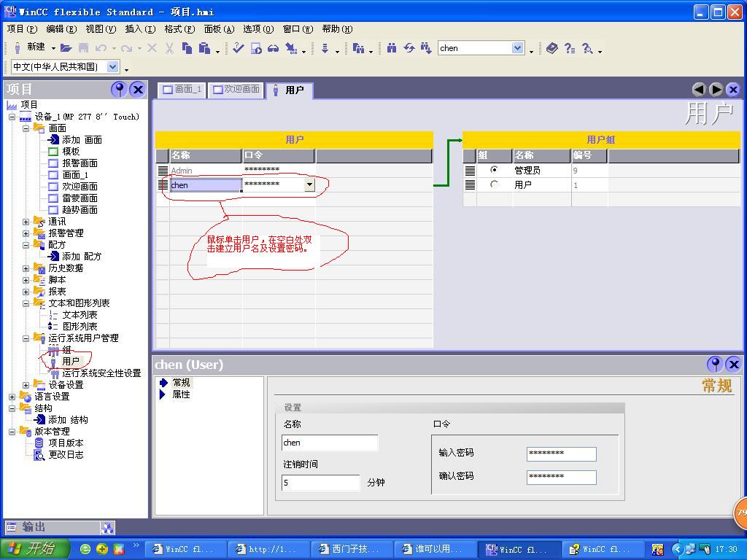Viewport: 747px width, 560px height.
Task: Go to next editor tab arrow
Action: click(x=716, y=89)
